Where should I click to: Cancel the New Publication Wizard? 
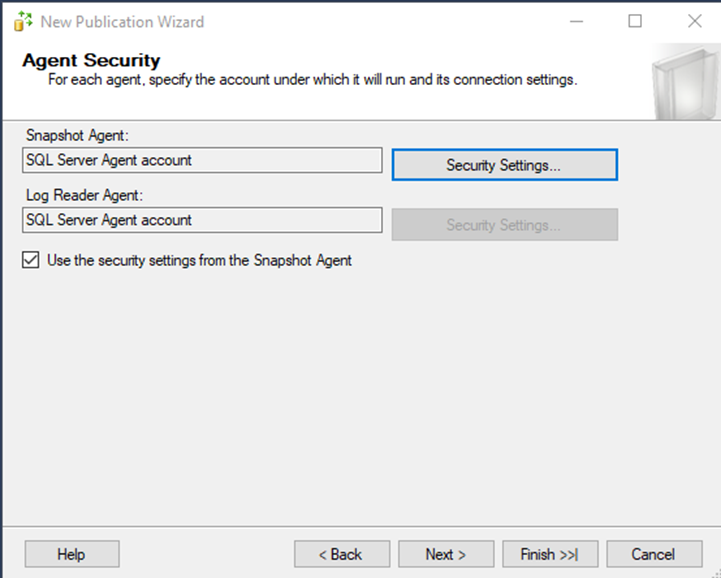point(654,554)
